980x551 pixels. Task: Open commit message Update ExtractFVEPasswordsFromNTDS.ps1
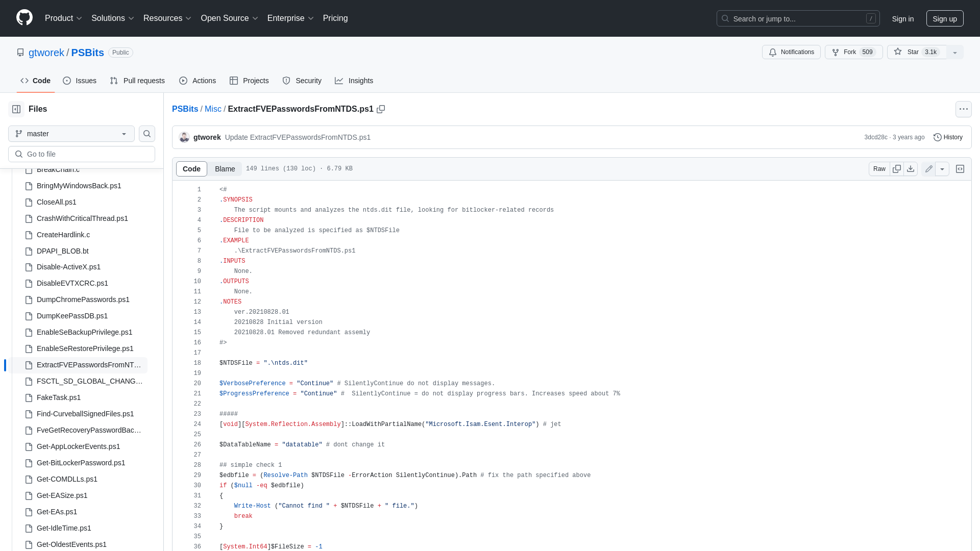pos(298,137)
